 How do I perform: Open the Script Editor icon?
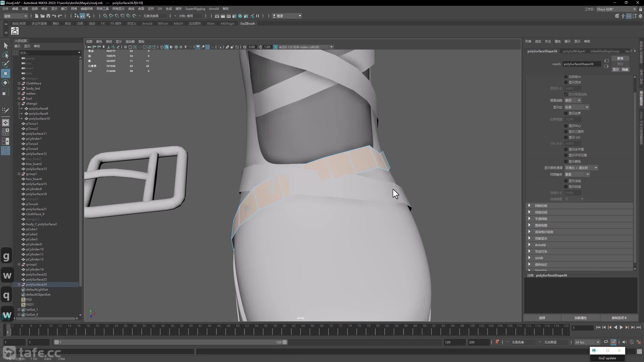click(639, 351)
